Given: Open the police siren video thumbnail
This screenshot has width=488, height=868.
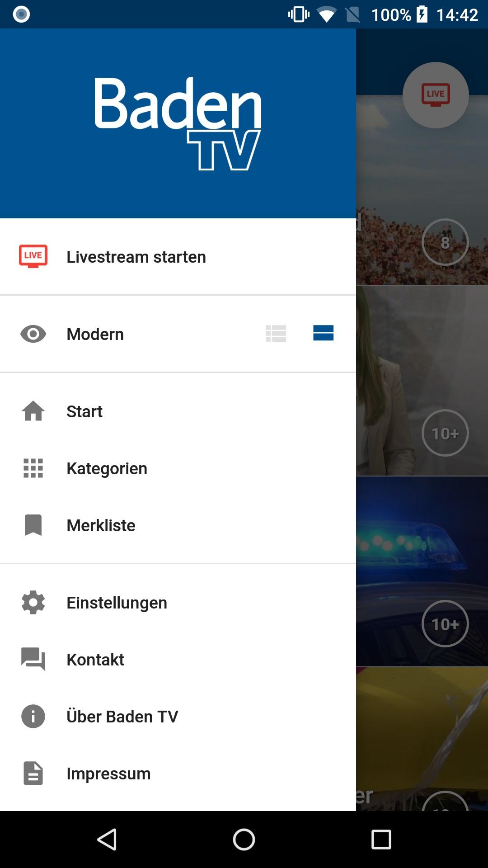Looking at the screenshot, I should pos(422,571).
